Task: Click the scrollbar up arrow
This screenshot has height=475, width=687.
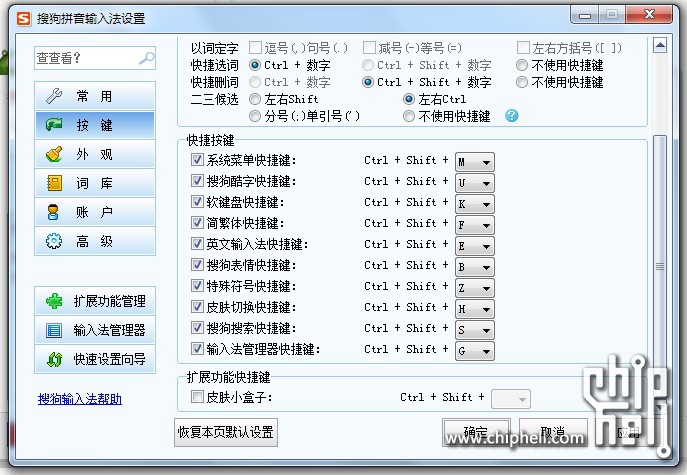Action: tap(660, 45)
